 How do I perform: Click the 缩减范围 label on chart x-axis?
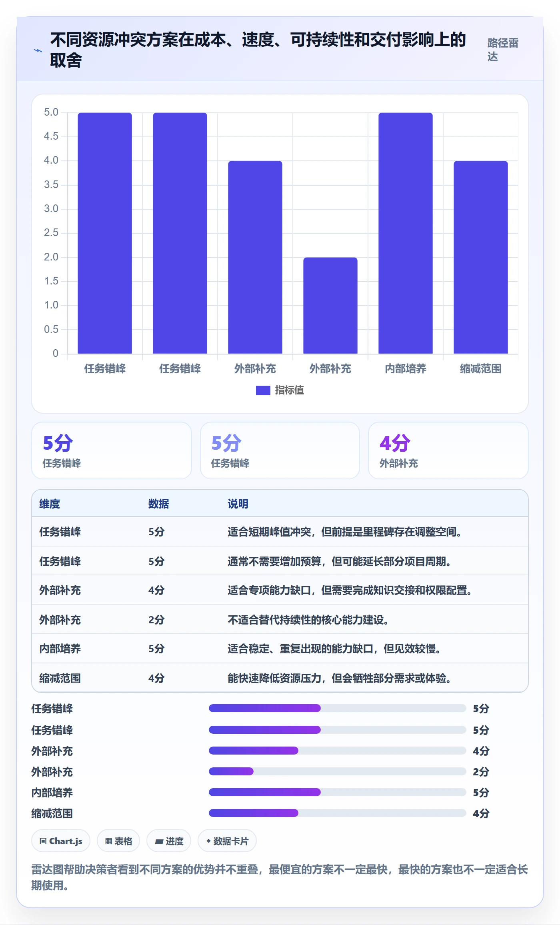(x=481, y=368)
